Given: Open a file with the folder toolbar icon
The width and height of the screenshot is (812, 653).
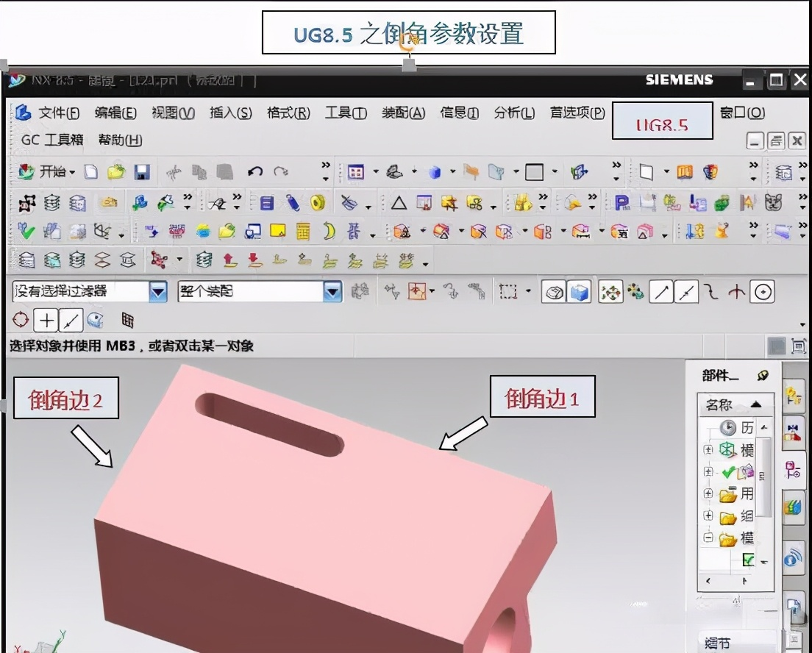Looking at the screenshot, I should tap(115, 171).
